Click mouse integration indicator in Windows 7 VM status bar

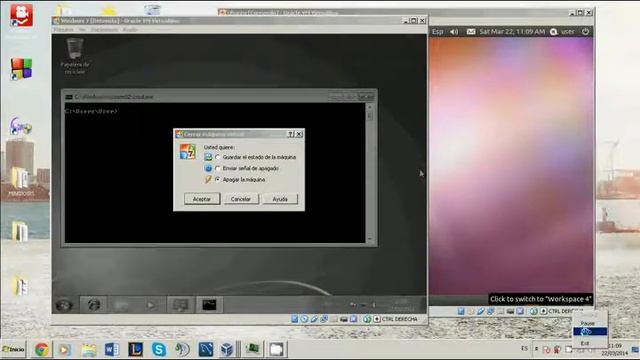pyautogui.click(x=367, y=319)
